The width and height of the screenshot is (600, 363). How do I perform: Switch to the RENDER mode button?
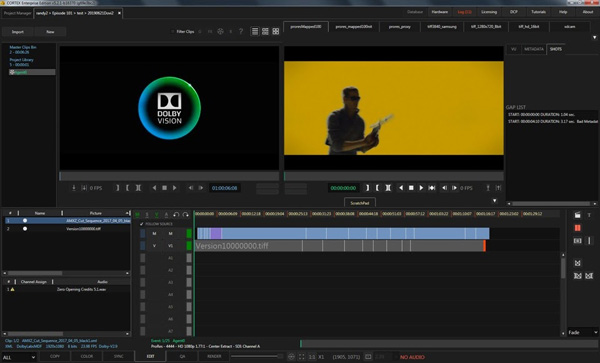(214, 356)
